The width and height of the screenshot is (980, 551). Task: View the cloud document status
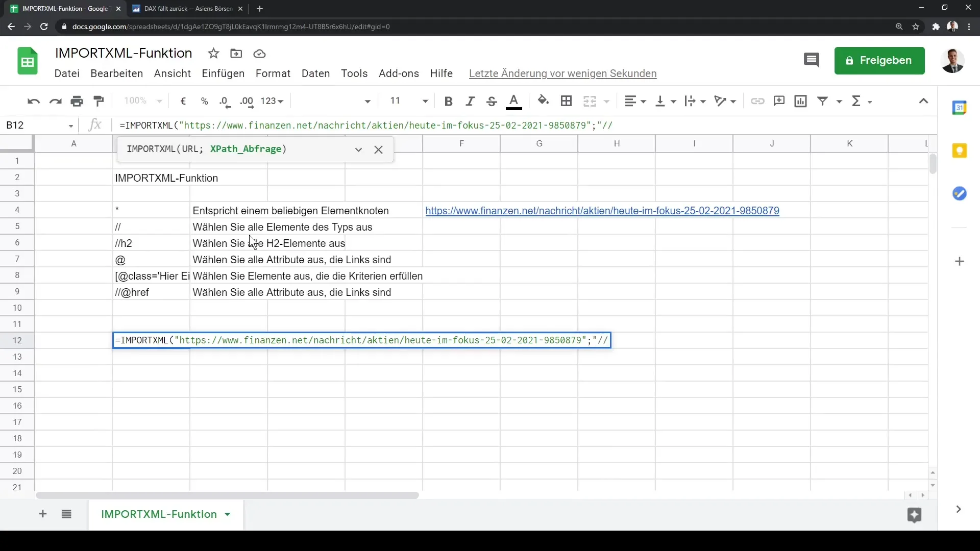[x=259, y=54]
